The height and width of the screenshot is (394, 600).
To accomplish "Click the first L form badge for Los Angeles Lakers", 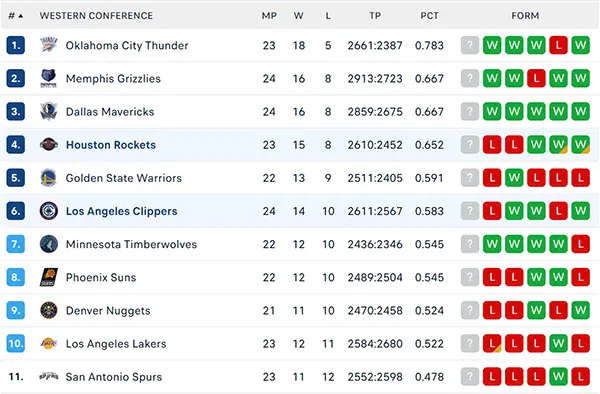I will coord(492,344).
